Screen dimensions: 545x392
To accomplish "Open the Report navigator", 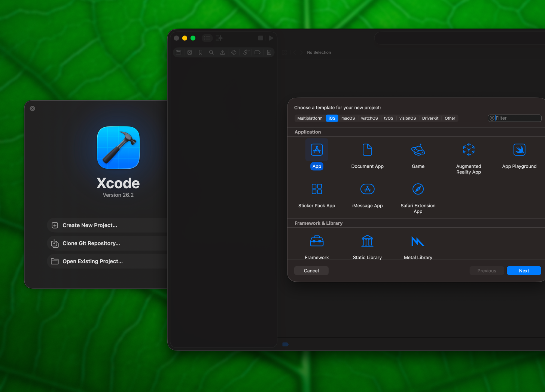I will tap(269, 52).
